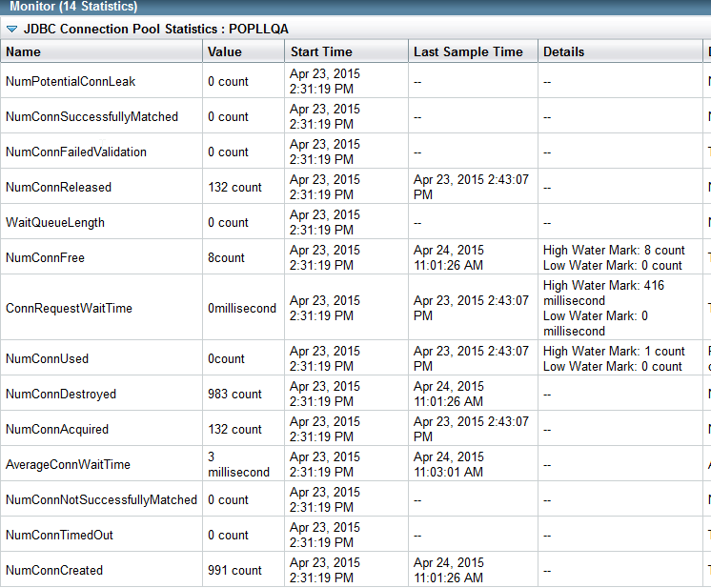This screenshot has height=588, width=711.
Task: Click the 0 count value for WaitQueueLength
Action: (x=228, y=223)
